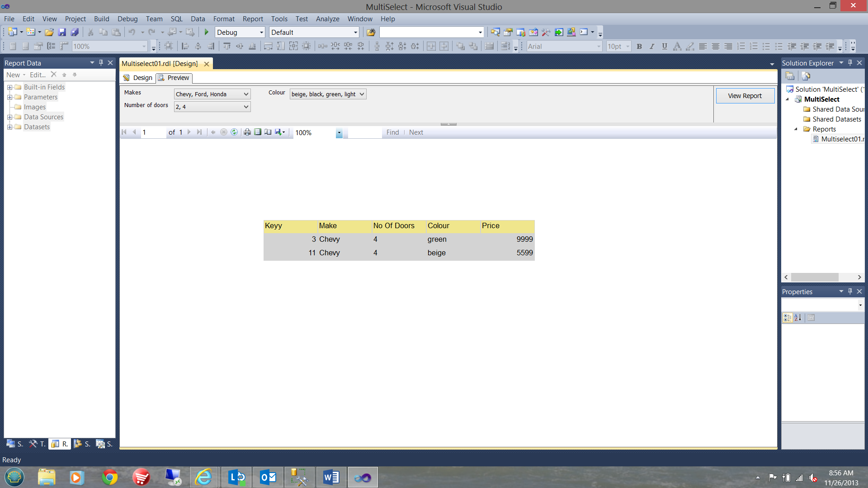Click the Solution Explorer horizontal scrollbar
Screen dimensions: 868x488
point(814,277)
